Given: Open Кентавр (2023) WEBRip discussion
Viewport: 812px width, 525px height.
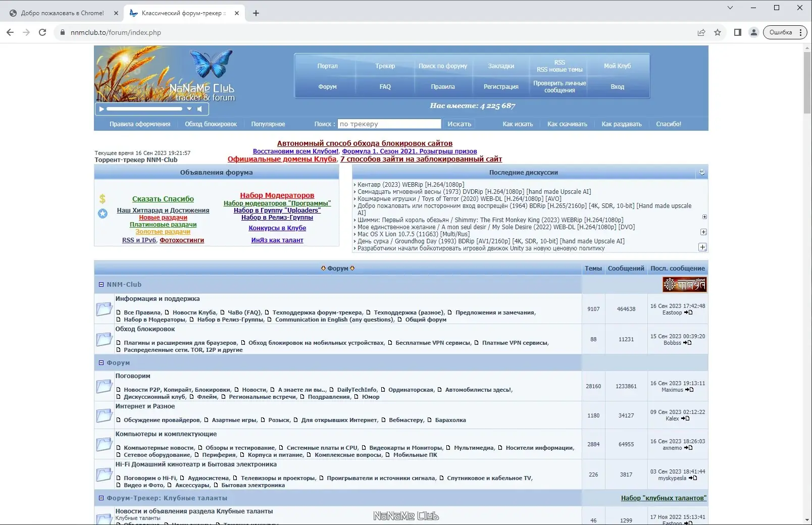Looking at the screenshot, I should (411, 185).
